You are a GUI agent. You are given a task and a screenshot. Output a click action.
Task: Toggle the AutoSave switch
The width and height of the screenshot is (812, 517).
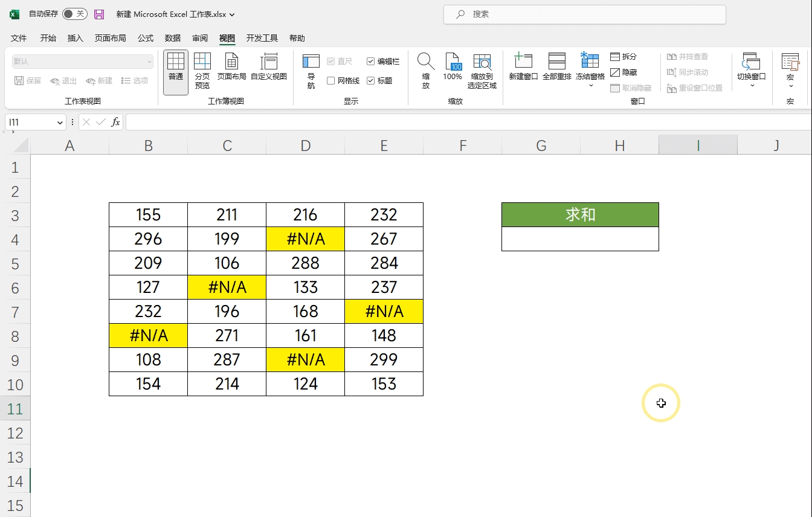point(74,14)
